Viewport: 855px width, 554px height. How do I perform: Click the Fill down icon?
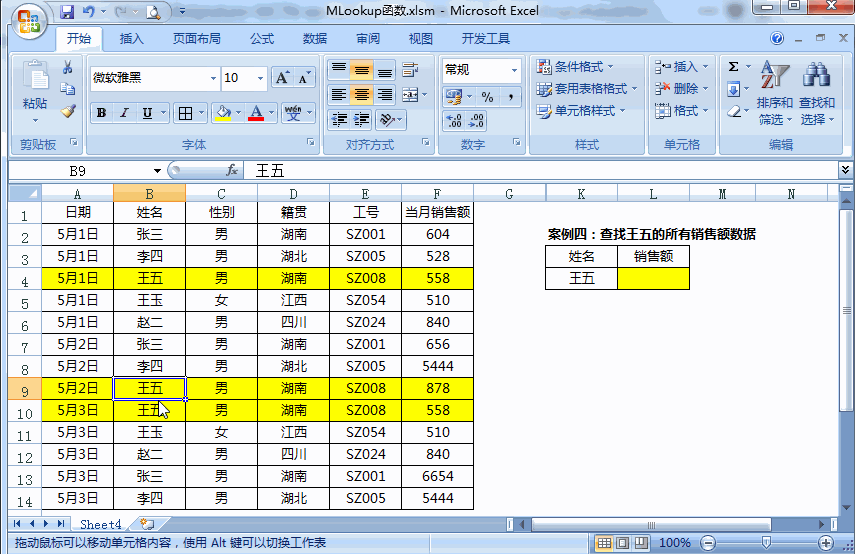point(734,88)
